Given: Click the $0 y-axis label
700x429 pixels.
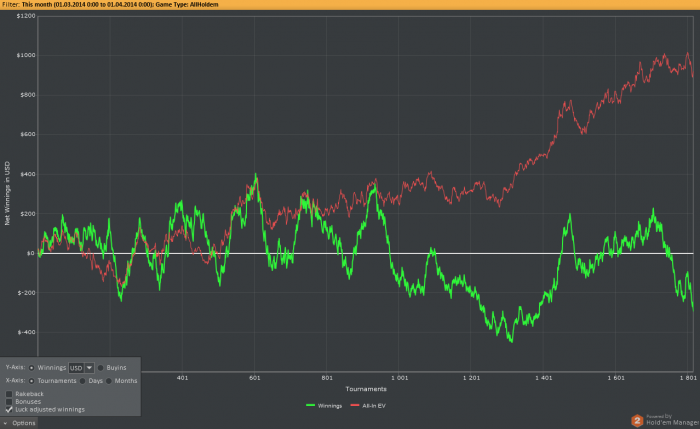Looking at the screenshot, I should tap(30, 253).
